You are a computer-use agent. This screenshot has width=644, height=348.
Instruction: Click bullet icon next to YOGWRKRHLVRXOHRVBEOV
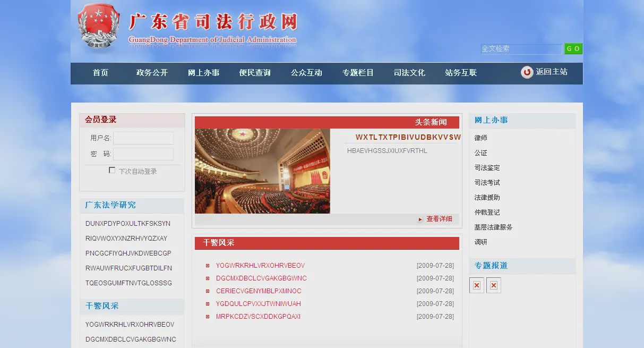208,266
